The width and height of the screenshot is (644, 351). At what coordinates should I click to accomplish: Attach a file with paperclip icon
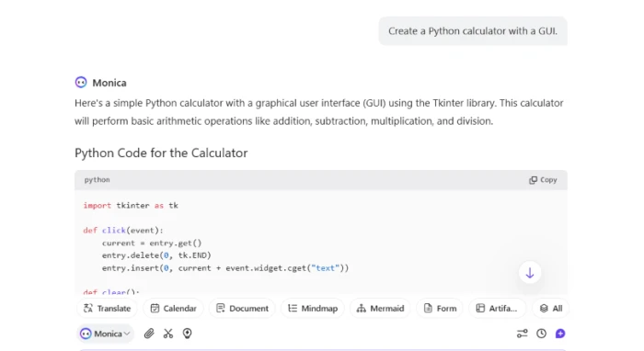(149, 334)
